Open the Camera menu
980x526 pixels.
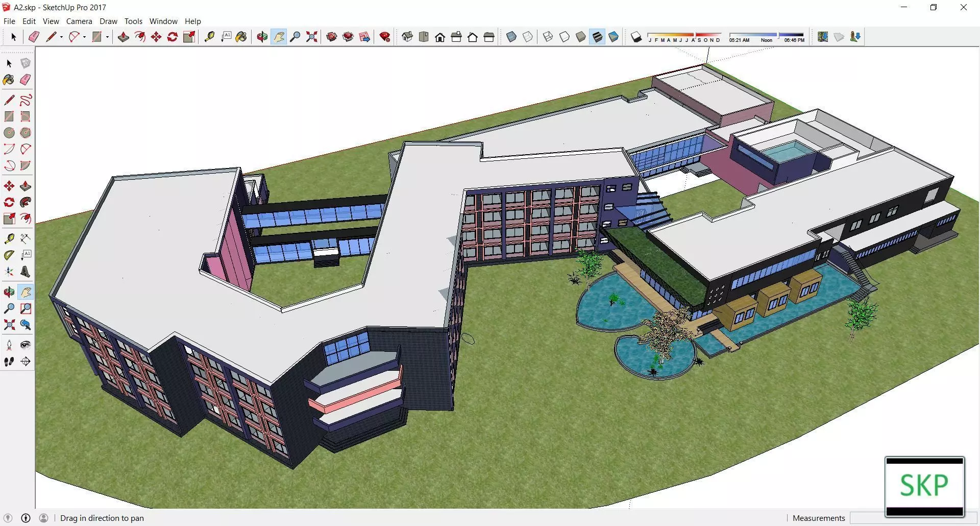click(x=79, y=21)
